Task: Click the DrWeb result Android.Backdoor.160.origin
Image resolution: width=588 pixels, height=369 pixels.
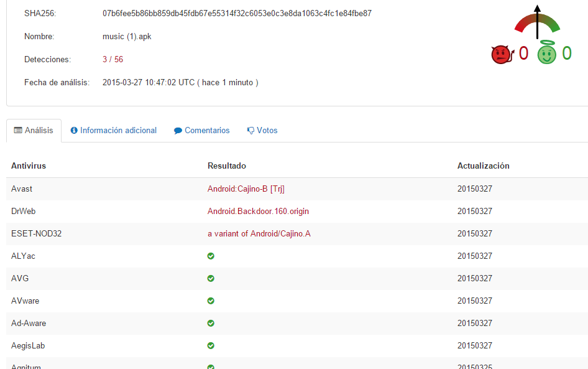Action: point(258,211)
